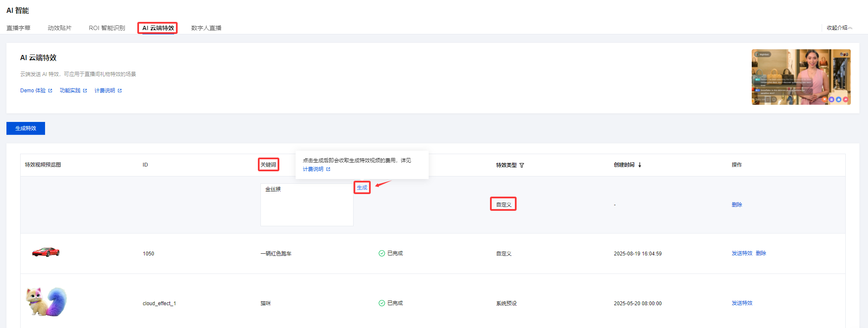The width and height of the screenshot is (868, 328).
Task: Switch to the 直播字幕 tab
Action: point(18,28)
